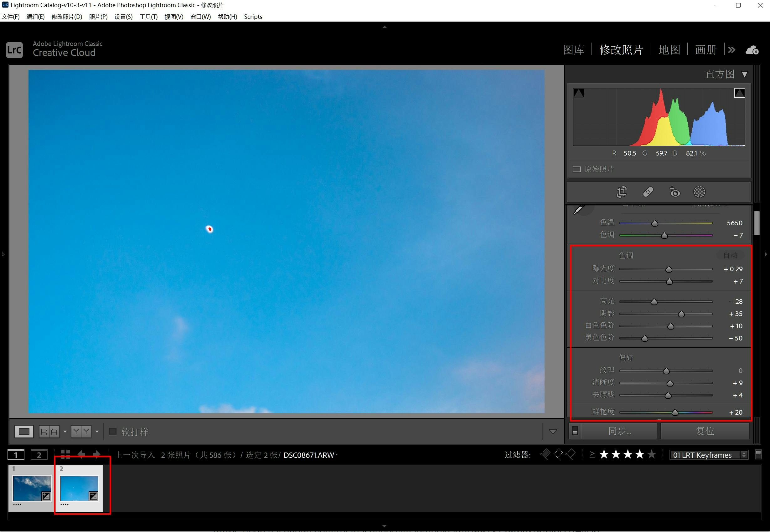Go forward with the right arrow

[96, 454]
